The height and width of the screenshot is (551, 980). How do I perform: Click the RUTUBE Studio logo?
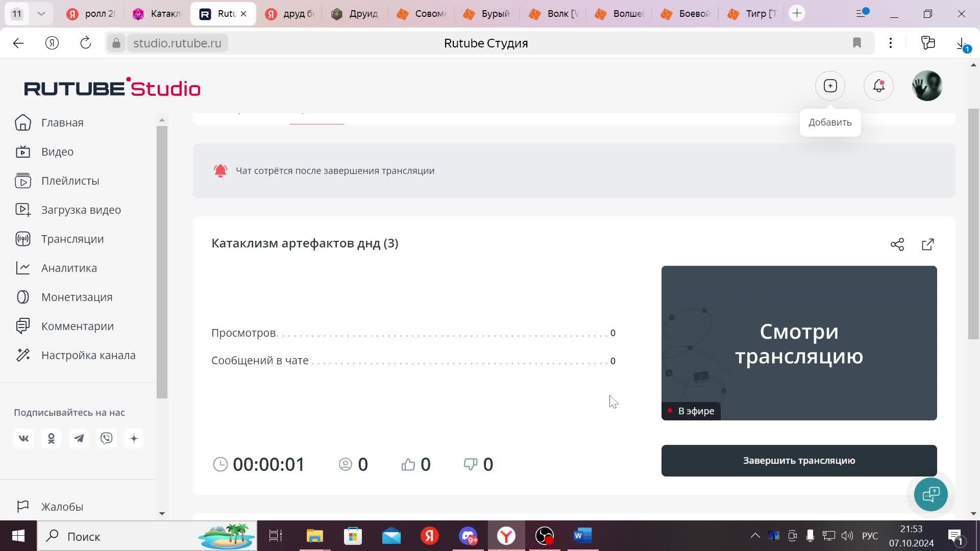pyautogui.click(x=112, y=88)
